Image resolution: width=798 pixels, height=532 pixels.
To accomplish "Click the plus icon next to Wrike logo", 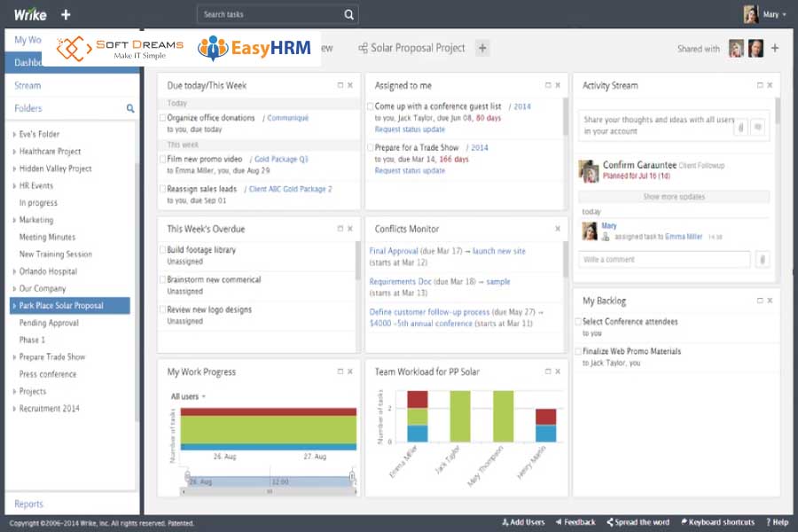I will pos(66,15).
